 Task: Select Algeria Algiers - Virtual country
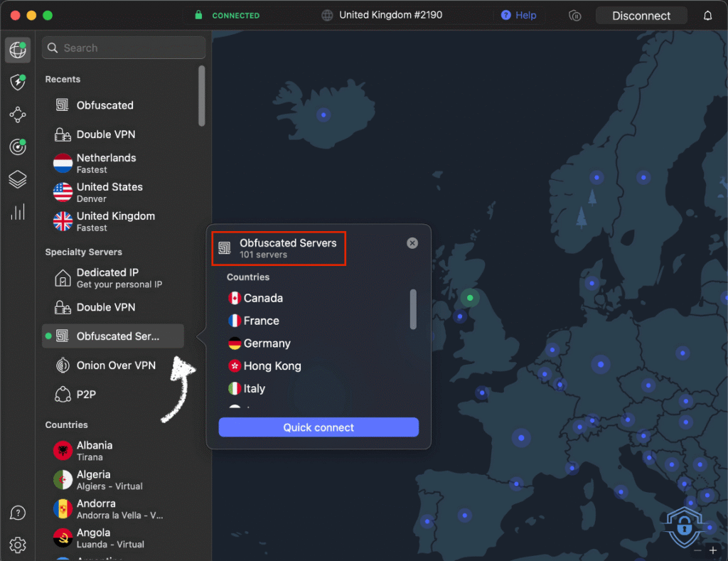tap(113, 480)
